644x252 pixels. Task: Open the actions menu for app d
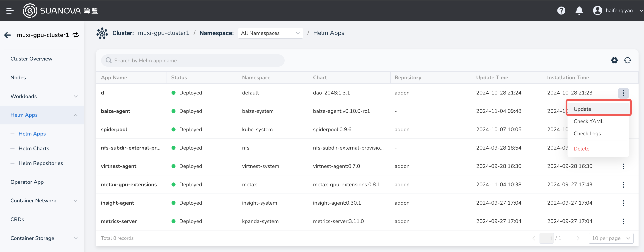click(x=623, y=93)
